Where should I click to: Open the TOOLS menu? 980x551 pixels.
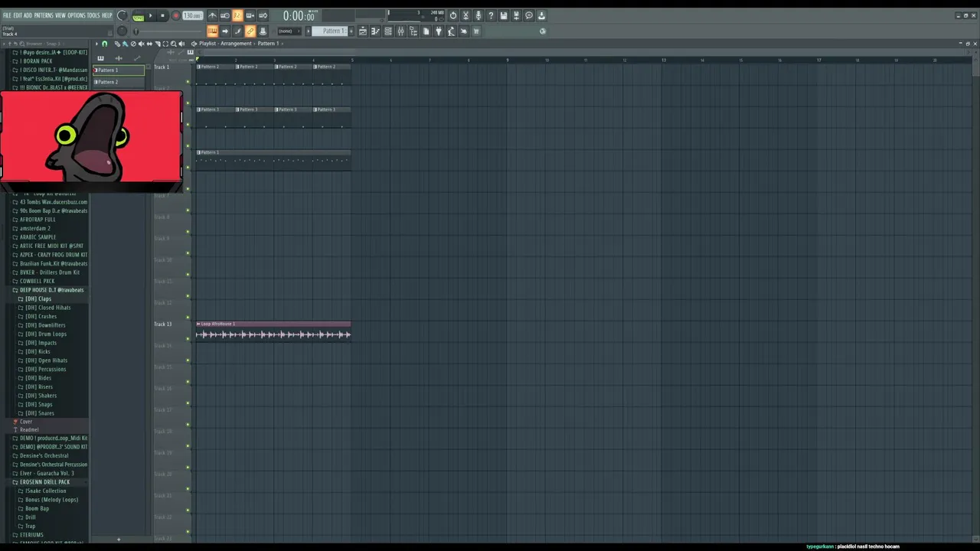pos(94,15)
